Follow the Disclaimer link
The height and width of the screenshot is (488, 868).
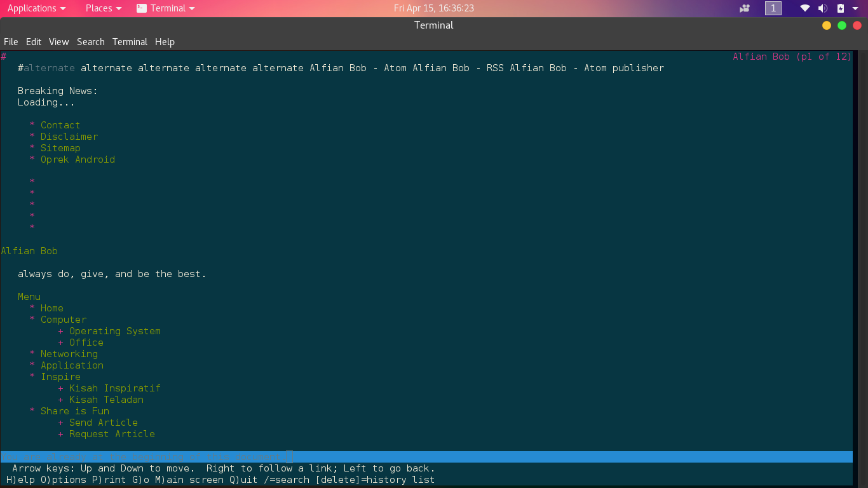tap(69, 137)
